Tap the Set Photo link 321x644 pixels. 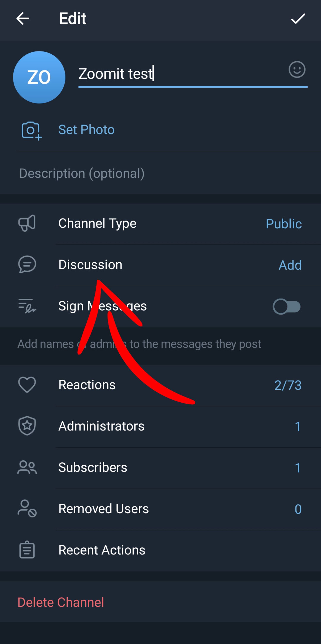pos(86,130)
